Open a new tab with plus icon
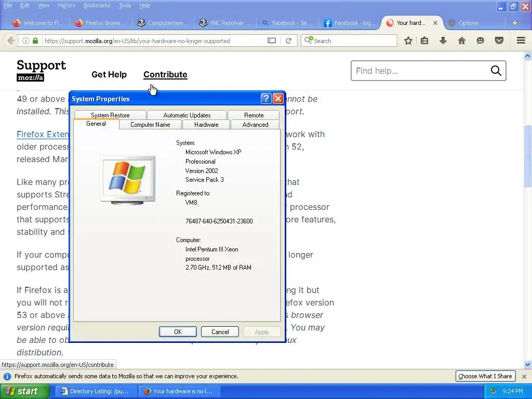 click(x=515, y=23)
